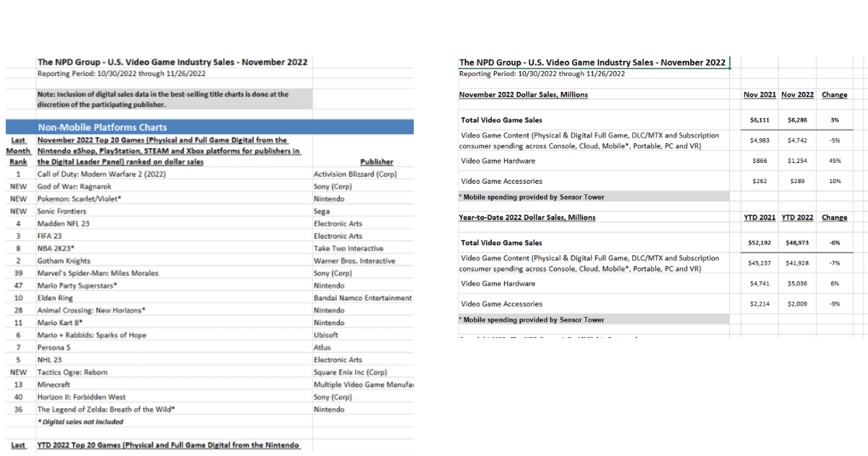This screenshot has width=868, height=456.
Task: Select the digital sales inclusion Note cell
Action: click(175, 98)
